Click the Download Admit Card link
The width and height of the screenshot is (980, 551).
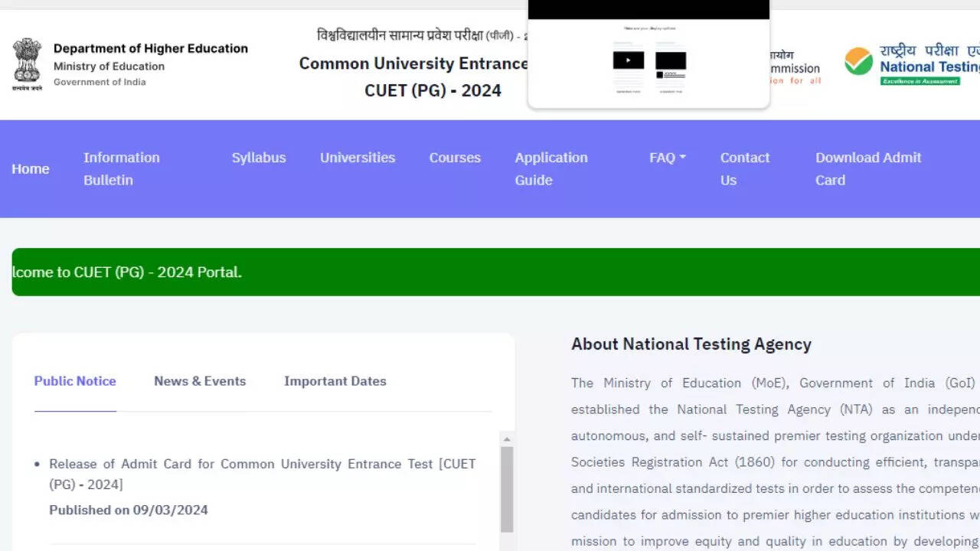coord(867,168)
